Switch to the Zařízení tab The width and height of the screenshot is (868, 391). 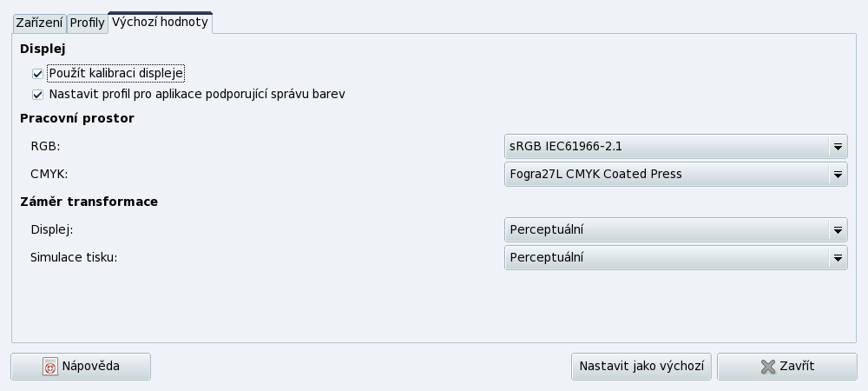click(39, 23)
